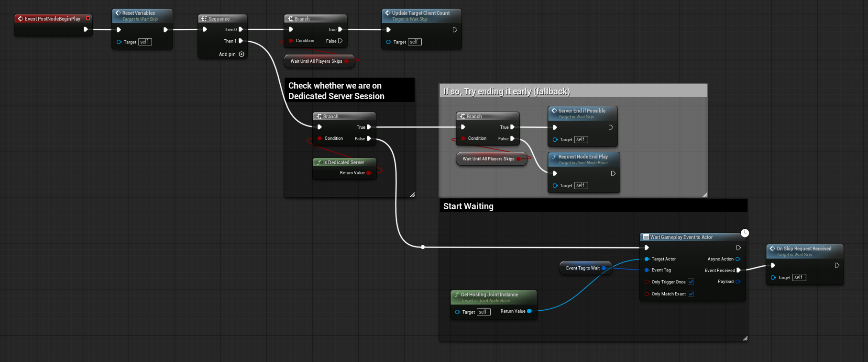Click the Async Action output pin

coord(737,259)
